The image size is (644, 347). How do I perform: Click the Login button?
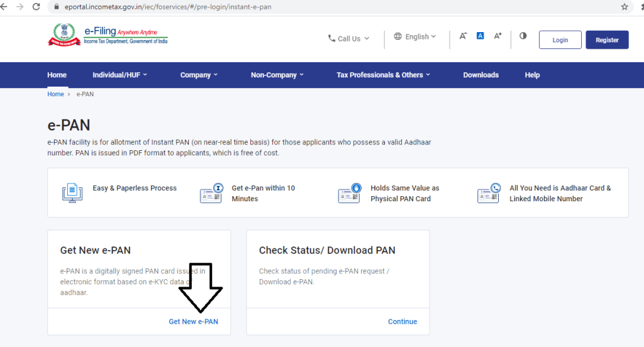pos(560,40)
